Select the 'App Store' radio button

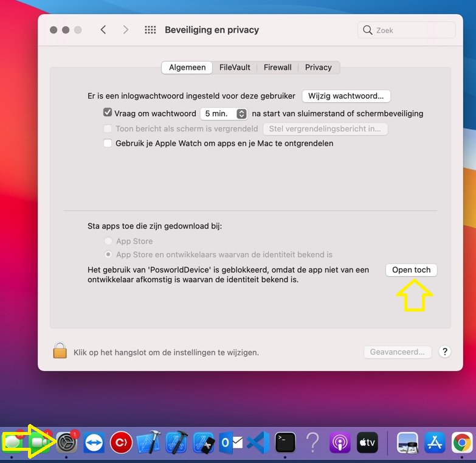point(108,241)
